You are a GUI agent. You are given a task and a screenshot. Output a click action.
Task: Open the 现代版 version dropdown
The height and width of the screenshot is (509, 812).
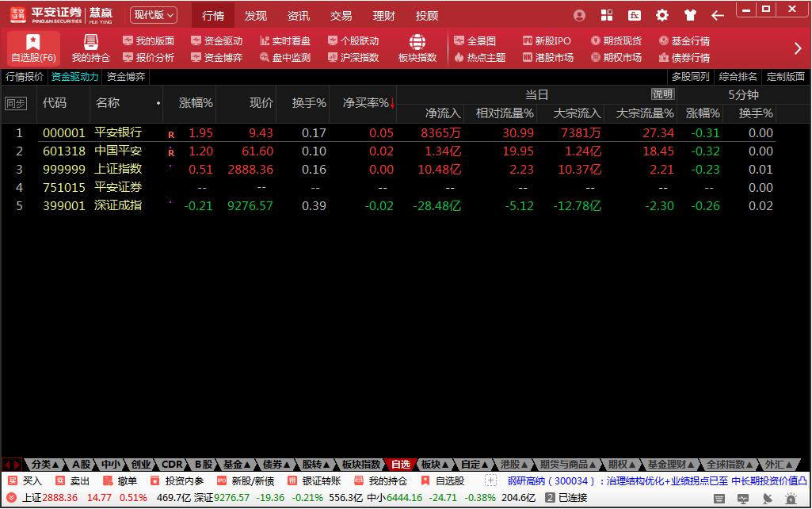click(x=153, y=15)
